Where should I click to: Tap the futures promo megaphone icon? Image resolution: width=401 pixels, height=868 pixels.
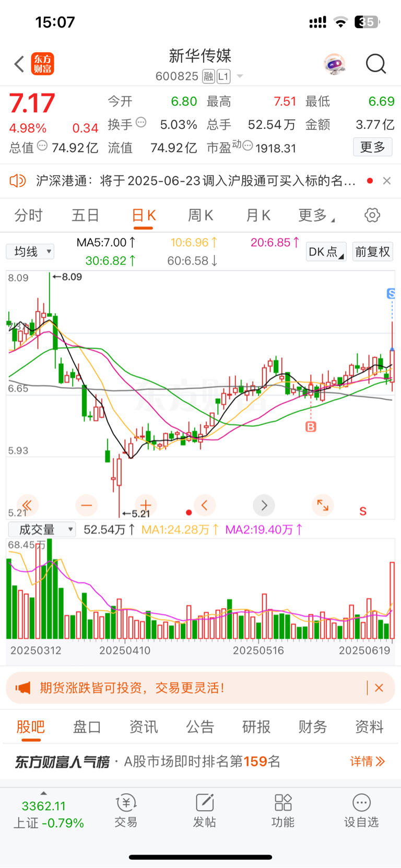point(22,688)
